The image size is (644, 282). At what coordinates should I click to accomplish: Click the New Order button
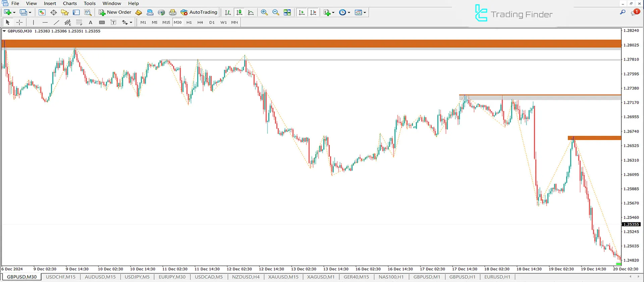point(115,12)
